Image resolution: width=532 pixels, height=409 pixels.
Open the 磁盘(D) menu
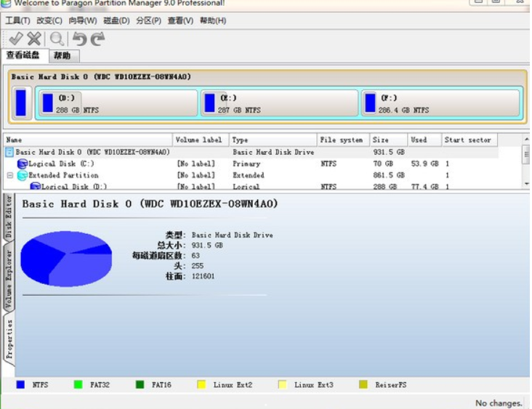(x=116, y=20)
